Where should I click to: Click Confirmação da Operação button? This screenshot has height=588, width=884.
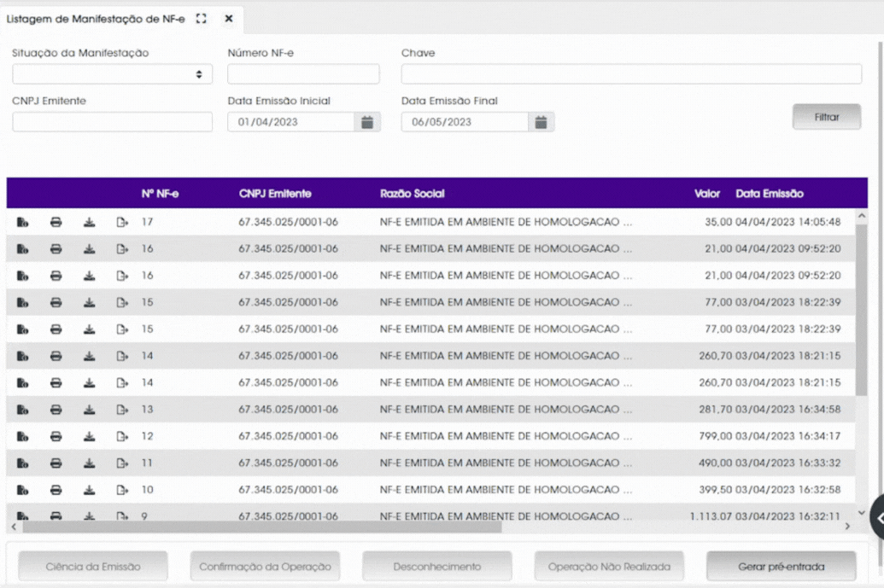265,567
